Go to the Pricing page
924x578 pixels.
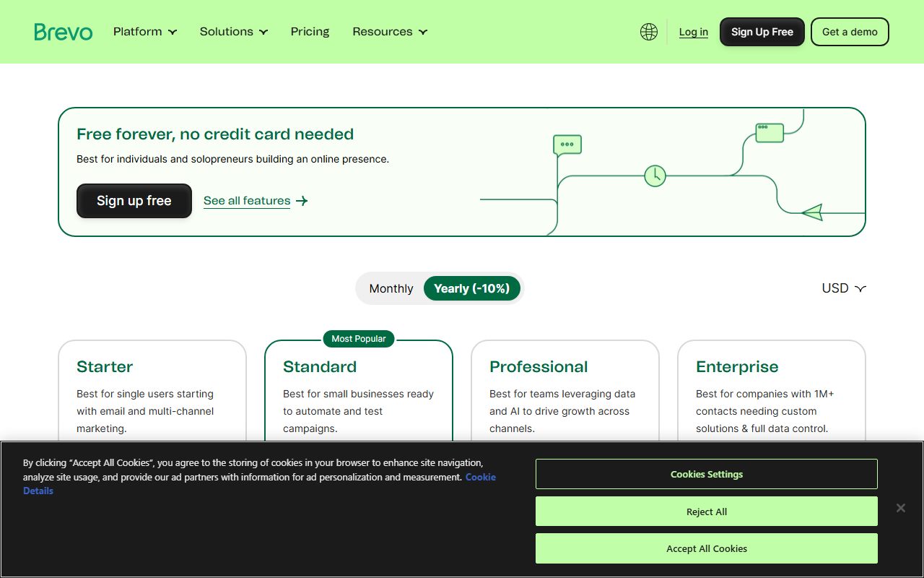(x=310, y=32)
